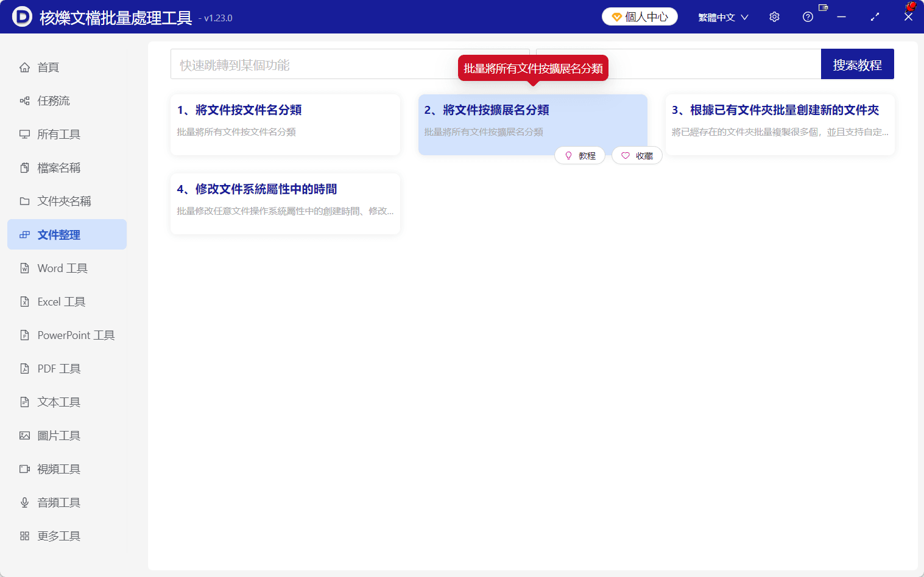
Task: Open 所有工具 in sidebar
Action: point(67,135)
